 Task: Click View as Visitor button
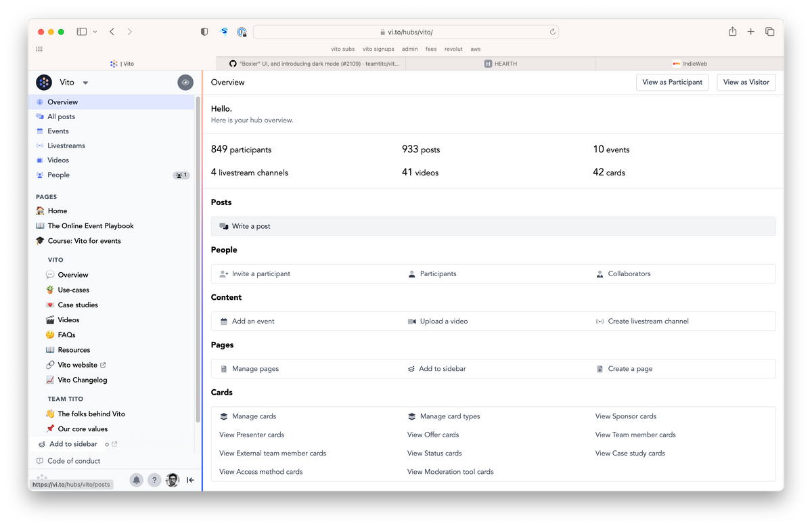pyautogui.click(x=746, y=83)
